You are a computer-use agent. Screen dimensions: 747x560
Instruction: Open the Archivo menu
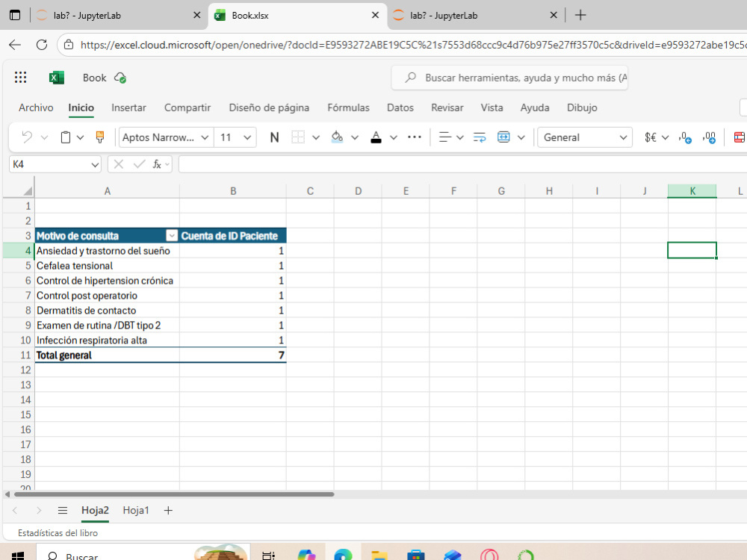[x=36, y=108]
